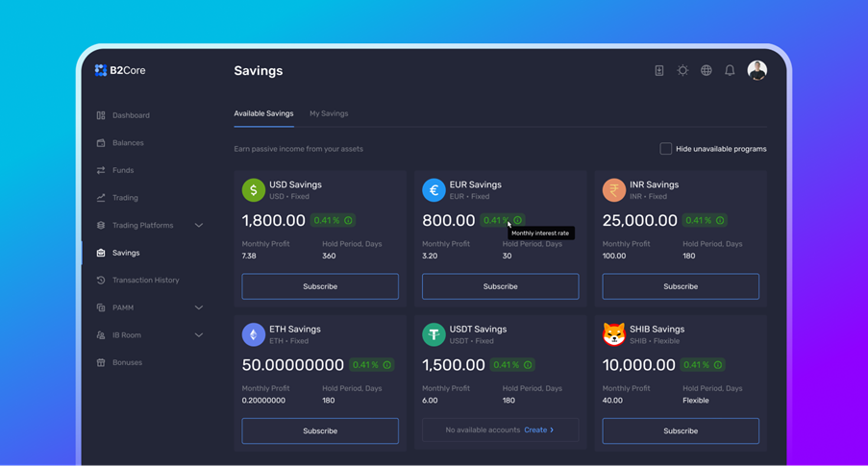Image resolution: width=868 pixels, height=466 pixels.
Task: Open Transaction History in sidebar
Action: 145,281
